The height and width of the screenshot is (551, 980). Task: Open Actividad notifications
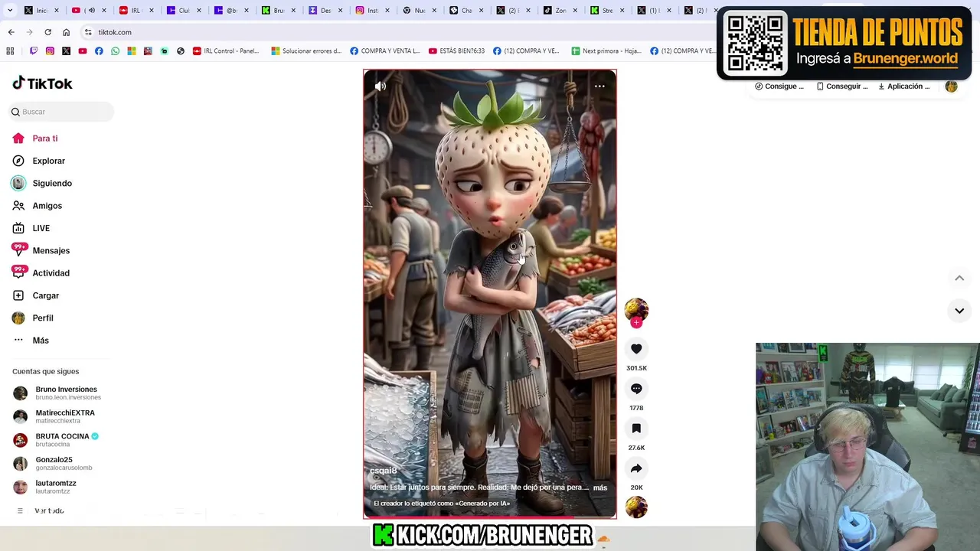pyautogui.click(x=41, y=273)
